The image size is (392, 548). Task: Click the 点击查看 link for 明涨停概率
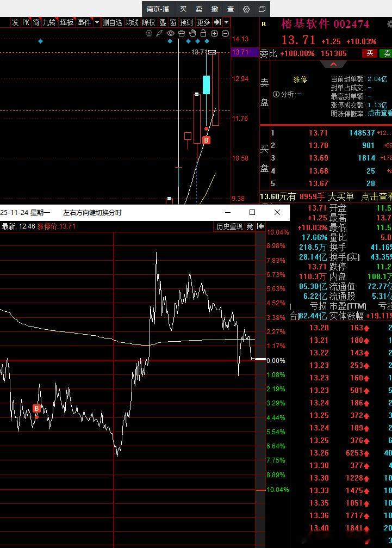380,113
